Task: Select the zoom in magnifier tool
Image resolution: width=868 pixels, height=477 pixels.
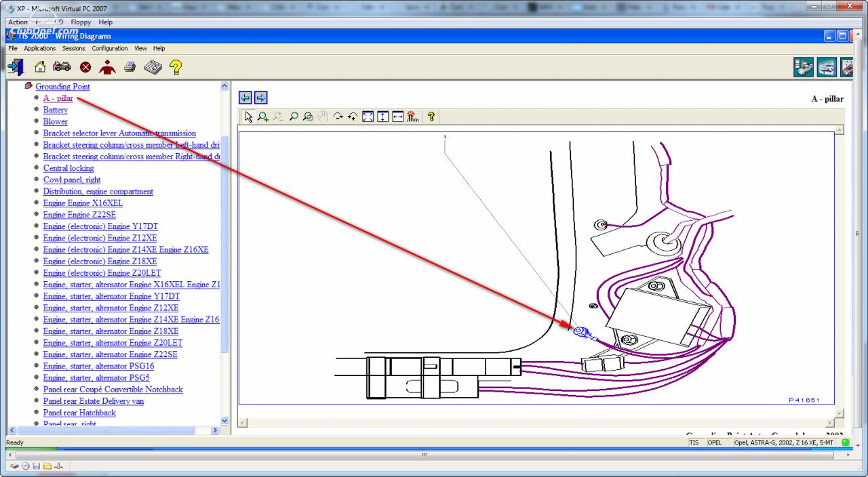Action: pos(263,117)
